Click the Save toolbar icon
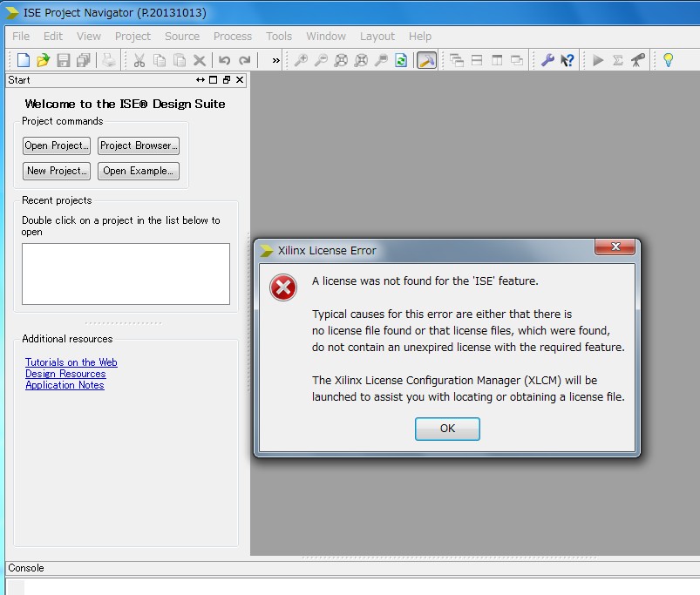 [x=64, y=60]
